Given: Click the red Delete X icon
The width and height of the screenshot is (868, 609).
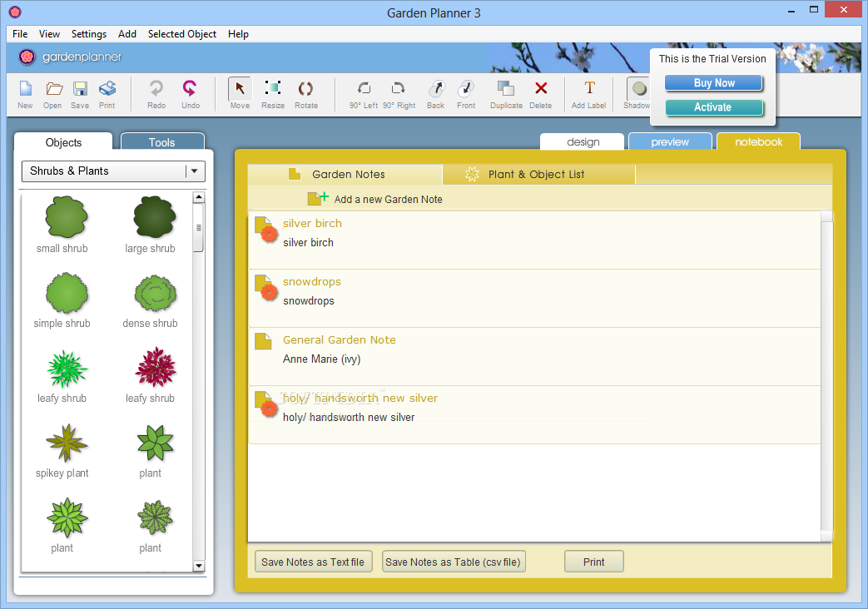Looking at the screenshot, I should [541, 88].
